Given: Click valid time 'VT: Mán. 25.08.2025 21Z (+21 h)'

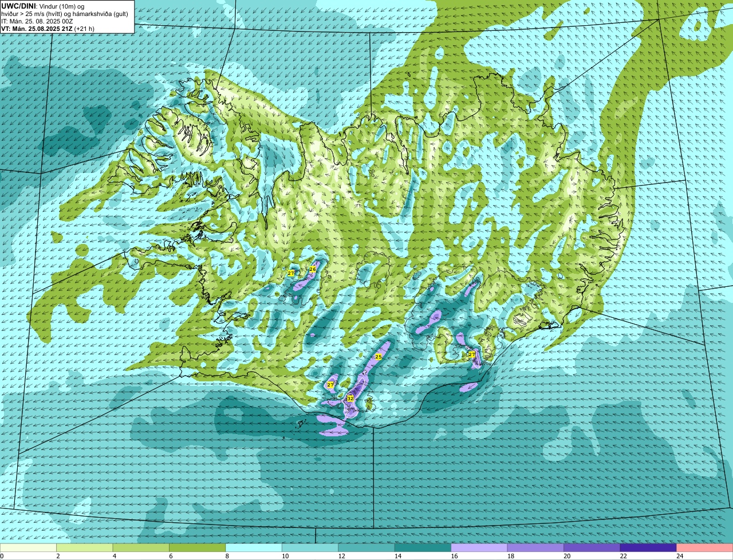Looking at the screenshot, I should point(48,29).
